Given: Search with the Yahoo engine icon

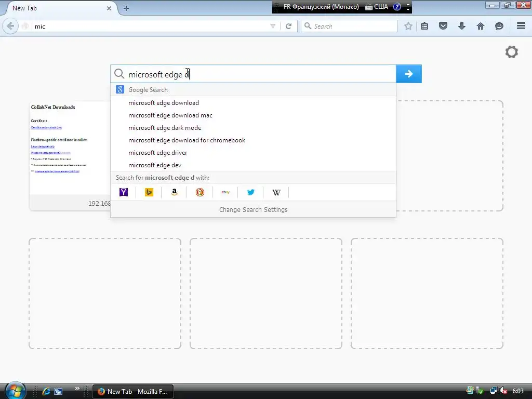Looking at the screenshot, I should 124,192.
